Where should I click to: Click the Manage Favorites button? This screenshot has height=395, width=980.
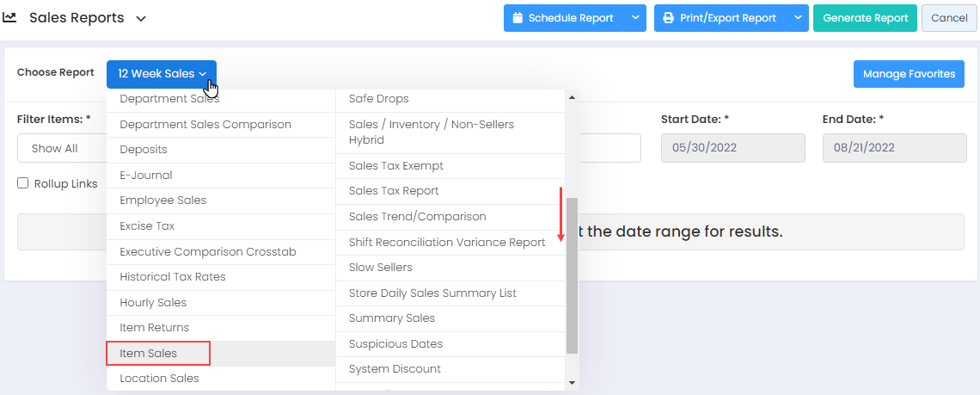909,74
